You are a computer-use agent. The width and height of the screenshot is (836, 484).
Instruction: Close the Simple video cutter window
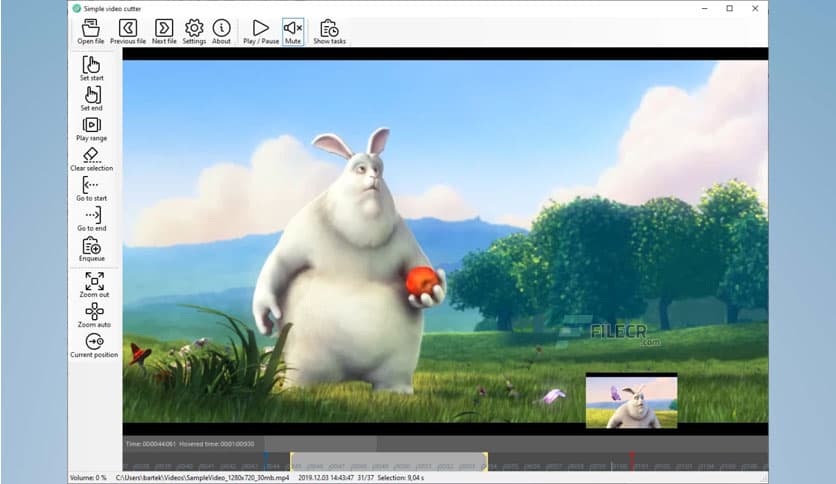point(755,9)
